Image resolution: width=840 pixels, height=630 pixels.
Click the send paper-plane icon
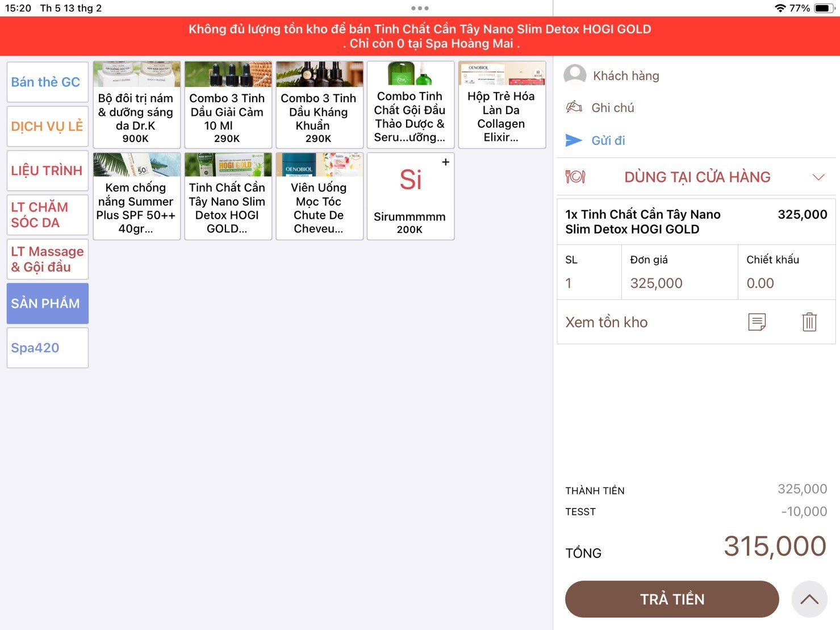point(574,140)
